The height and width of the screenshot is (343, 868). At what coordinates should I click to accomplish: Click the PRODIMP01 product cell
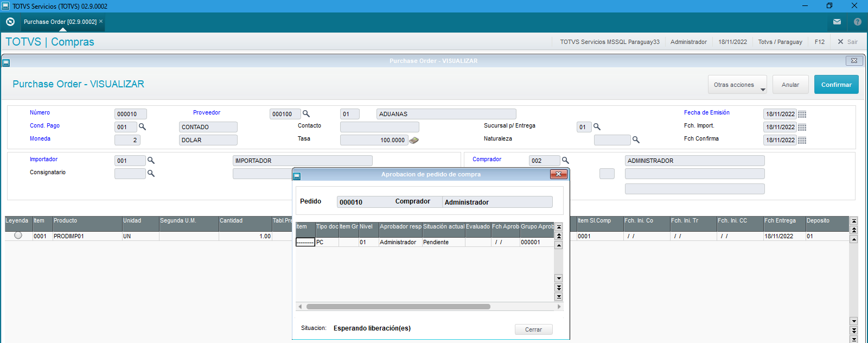click(87, 236)
